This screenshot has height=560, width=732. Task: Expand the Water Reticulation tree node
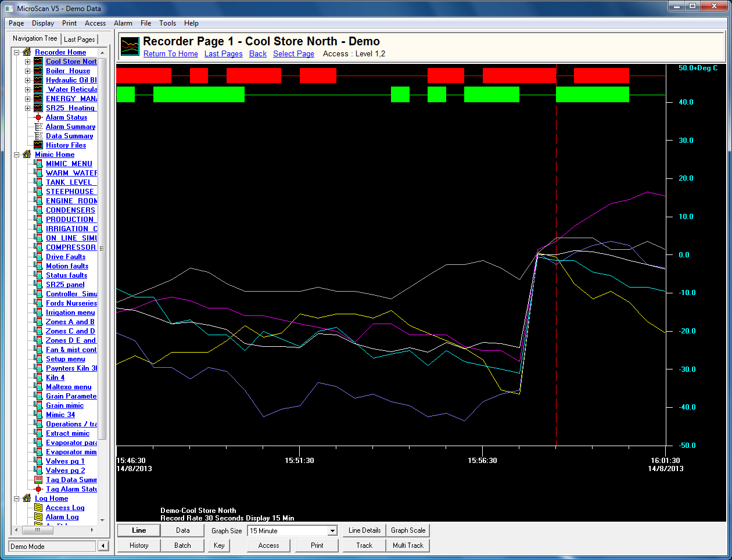pos(27,89)
